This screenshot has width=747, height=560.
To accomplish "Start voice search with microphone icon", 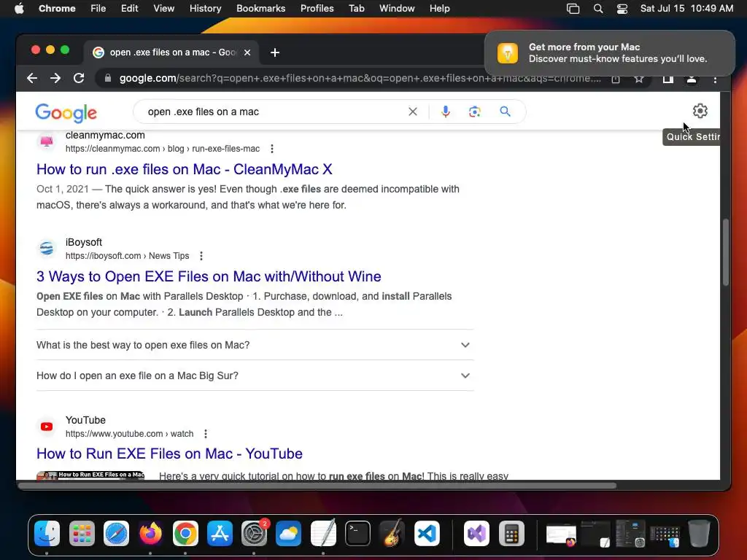I will click(446, 112).
